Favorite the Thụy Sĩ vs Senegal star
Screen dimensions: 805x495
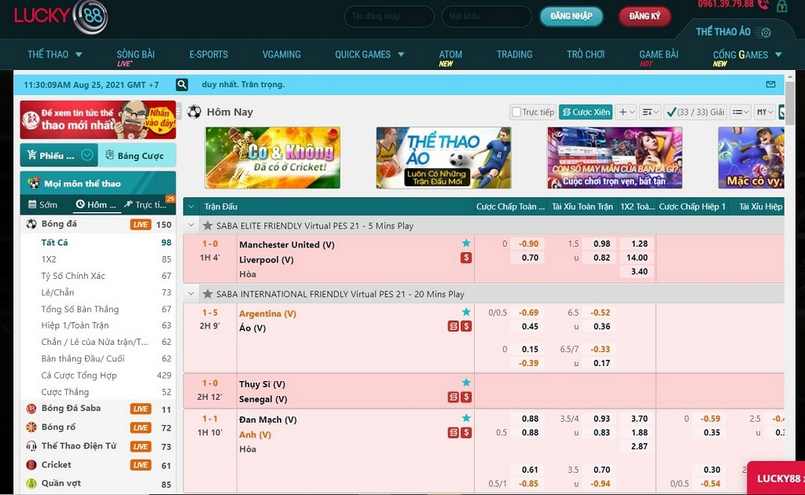coord(466,383)
